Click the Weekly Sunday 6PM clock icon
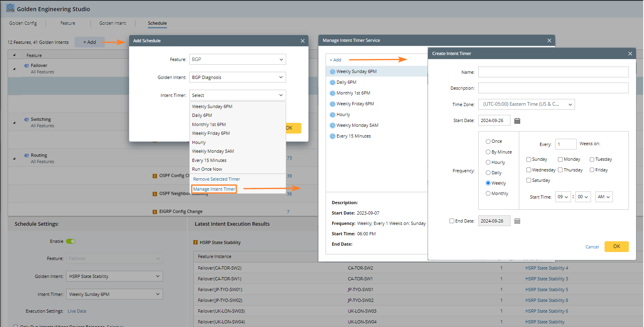This screenshot has width=644, height=327. point(332,72)
